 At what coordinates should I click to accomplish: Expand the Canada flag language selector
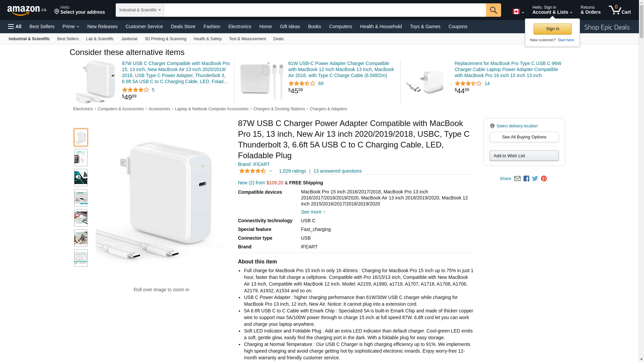(x=518, y=12)
